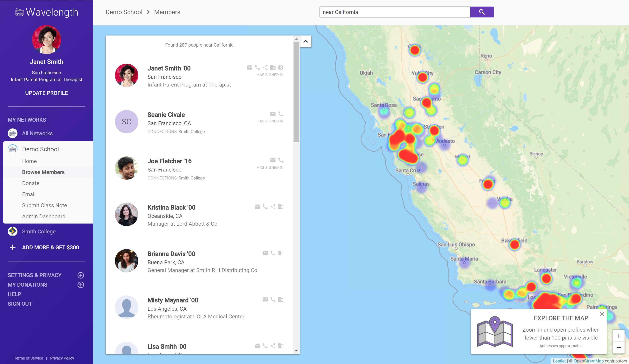Click the members list scrollbar thumb
The image size is (629, 364).
click(296, 92)
